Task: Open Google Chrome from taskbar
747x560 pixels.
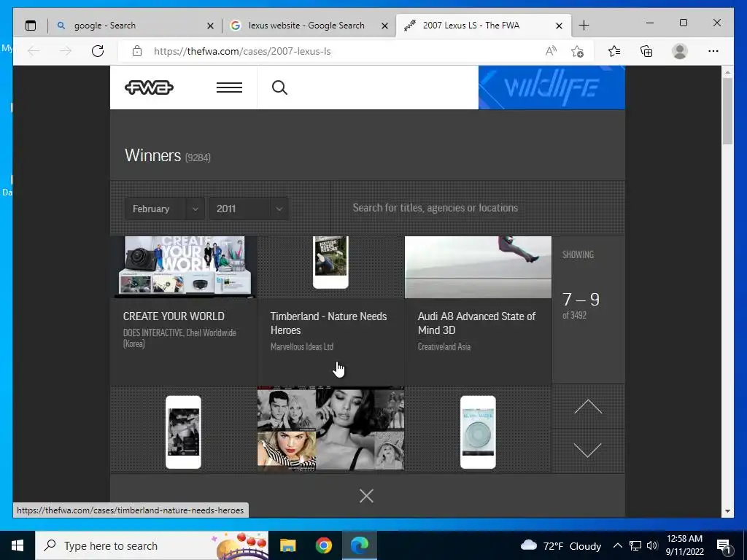Action: click(323, 545)
